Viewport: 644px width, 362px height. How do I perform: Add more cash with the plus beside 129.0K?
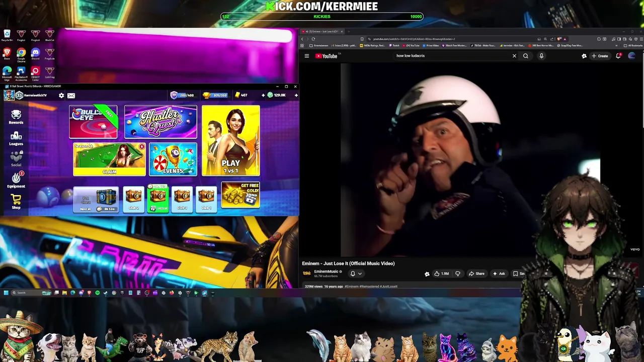coord(296,95)
